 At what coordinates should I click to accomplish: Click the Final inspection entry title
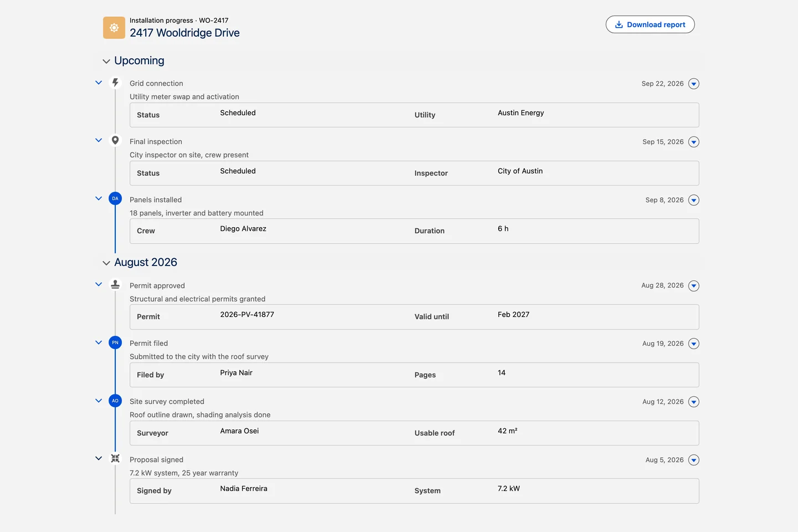coord(156,142)
